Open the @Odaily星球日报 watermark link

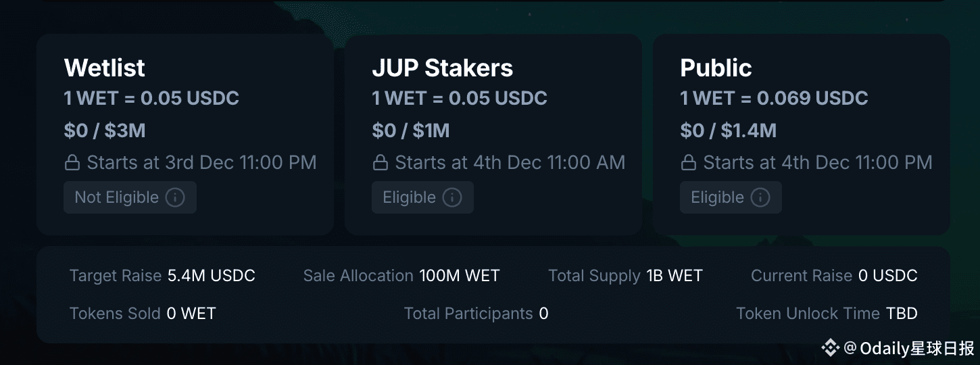pos(909,348)
